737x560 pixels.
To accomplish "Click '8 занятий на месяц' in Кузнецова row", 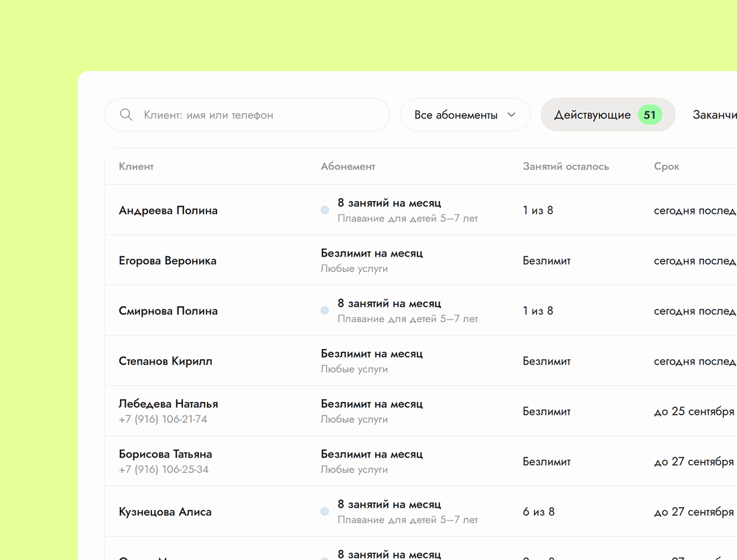I will [x=389, y=504].
